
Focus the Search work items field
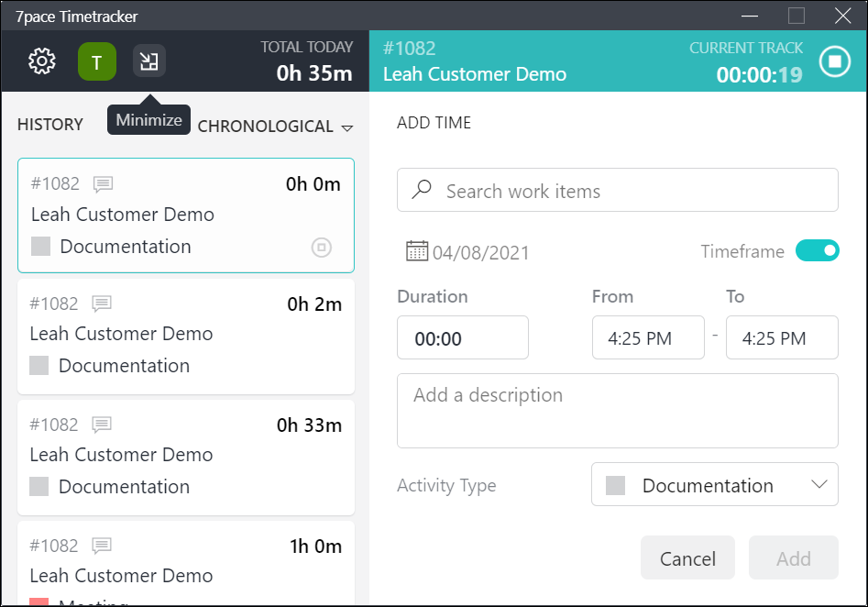click(617, 190)
